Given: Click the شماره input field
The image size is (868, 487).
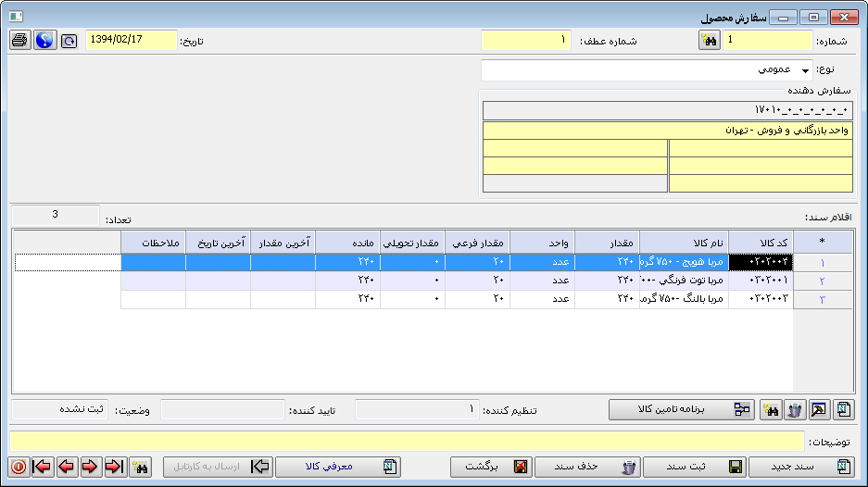Looking at the screenshot, I should [x=767, y=41].
